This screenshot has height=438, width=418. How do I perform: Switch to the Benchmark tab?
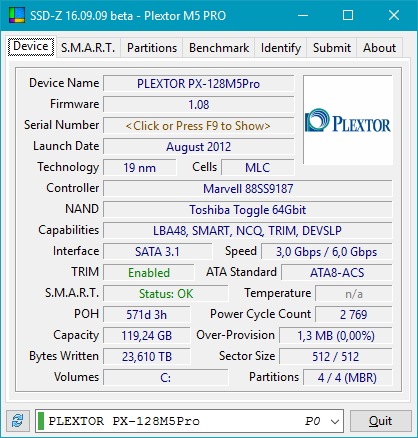coord(219,48)
